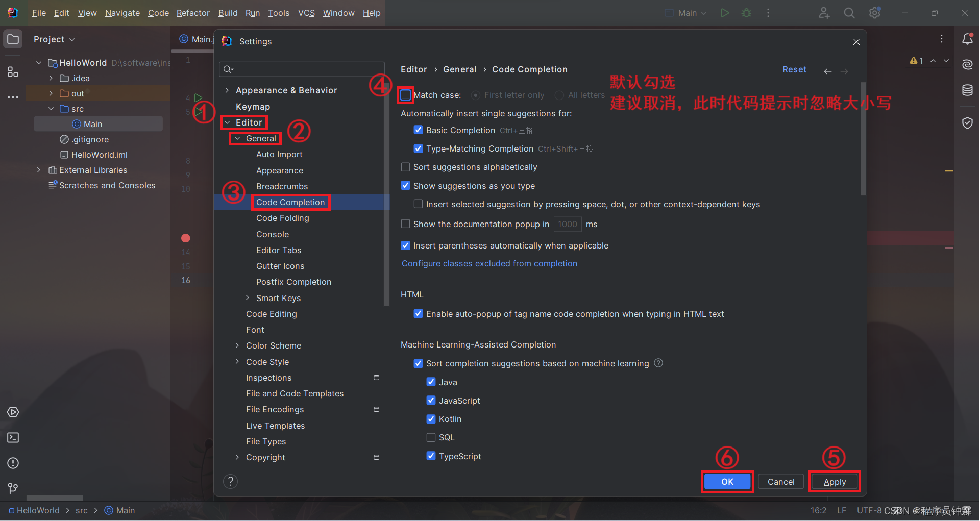Click the machine learning help icon
980x521 pixels.
(658, 363)
